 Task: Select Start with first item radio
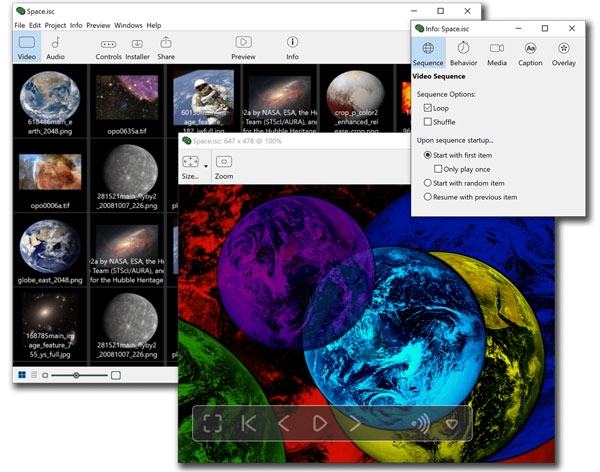[428, 155]
